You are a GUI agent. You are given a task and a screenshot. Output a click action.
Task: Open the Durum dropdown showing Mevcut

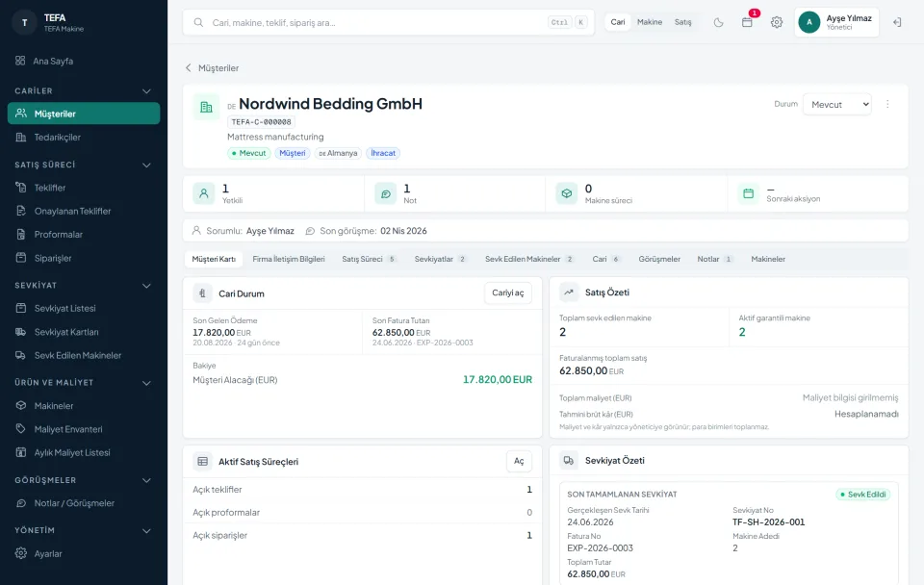coord(836,104)
